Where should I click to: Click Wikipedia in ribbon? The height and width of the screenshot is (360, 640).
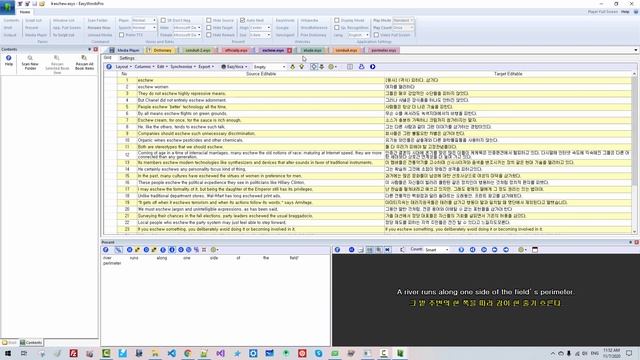point(309,20)
